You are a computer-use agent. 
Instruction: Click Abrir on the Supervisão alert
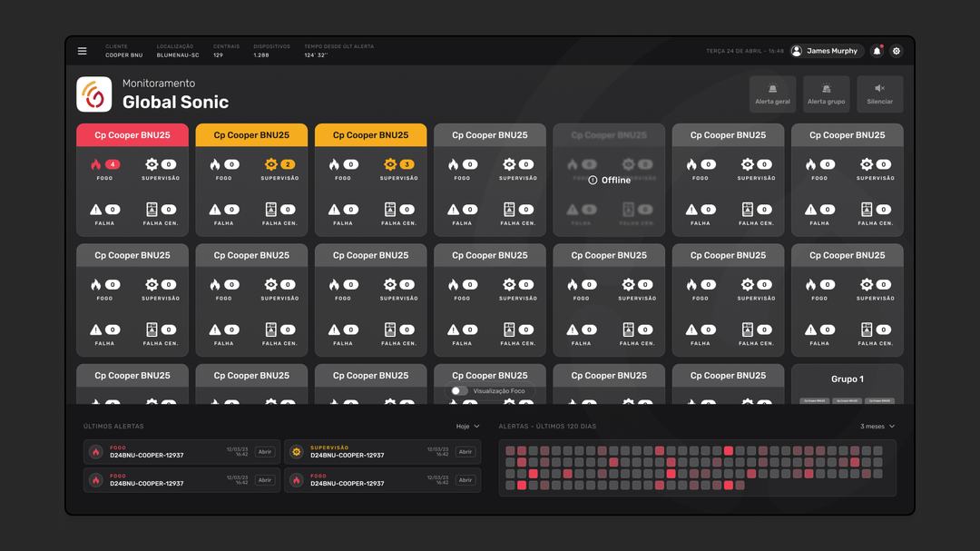[x=465, y=452]
